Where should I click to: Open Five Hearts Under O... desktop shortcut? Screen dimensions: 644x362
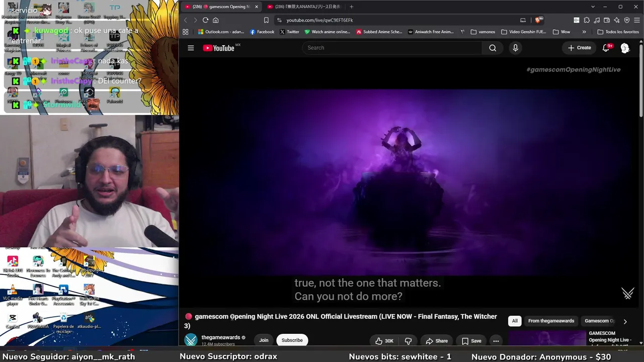(x=38, y=294)
